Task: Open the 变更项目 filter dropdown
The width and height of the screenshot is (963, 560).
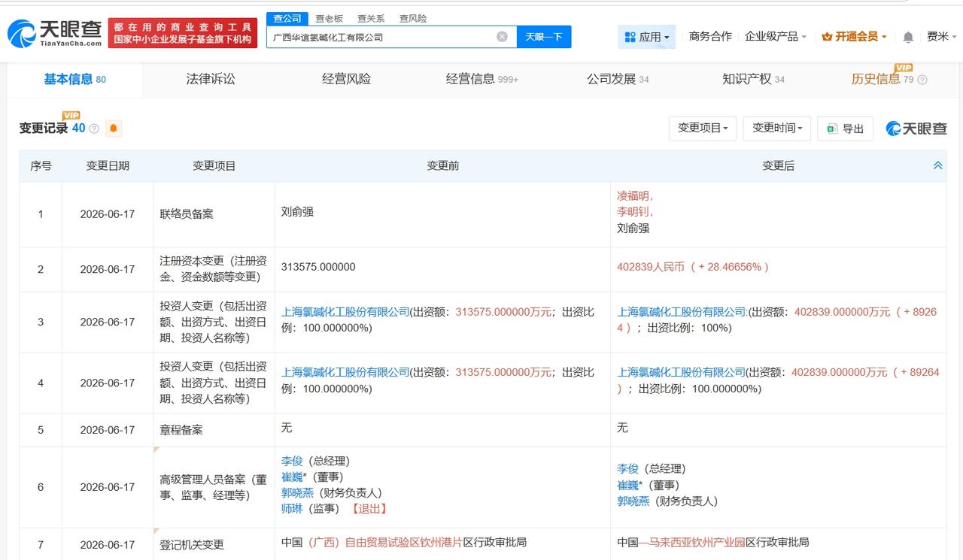Action: coord(703,129)
